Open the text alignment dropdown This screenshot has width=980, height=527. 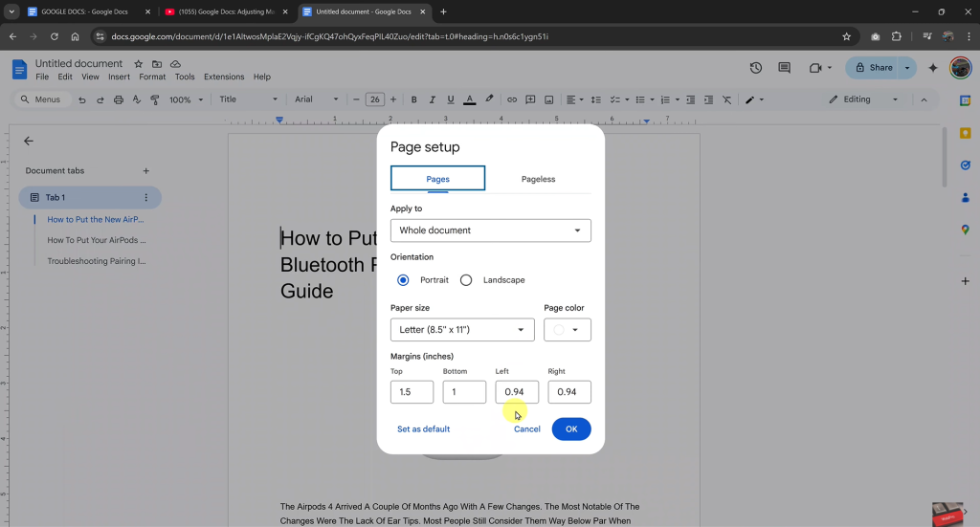pos(574,99)
